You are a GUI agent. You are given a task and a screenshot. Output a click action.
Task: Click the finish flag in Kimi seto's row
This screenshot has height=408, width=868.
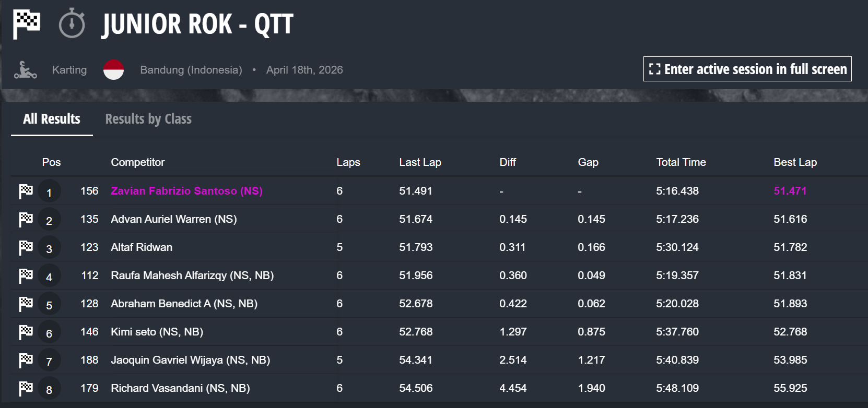coord(26,332)
